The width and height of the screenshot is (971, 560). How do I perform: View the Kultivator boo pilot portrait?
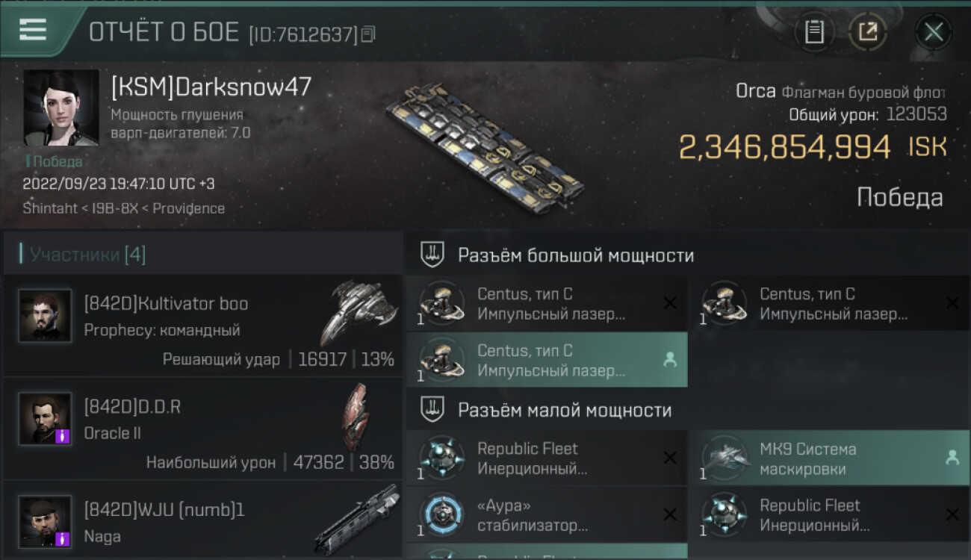(x=46, y=316)
